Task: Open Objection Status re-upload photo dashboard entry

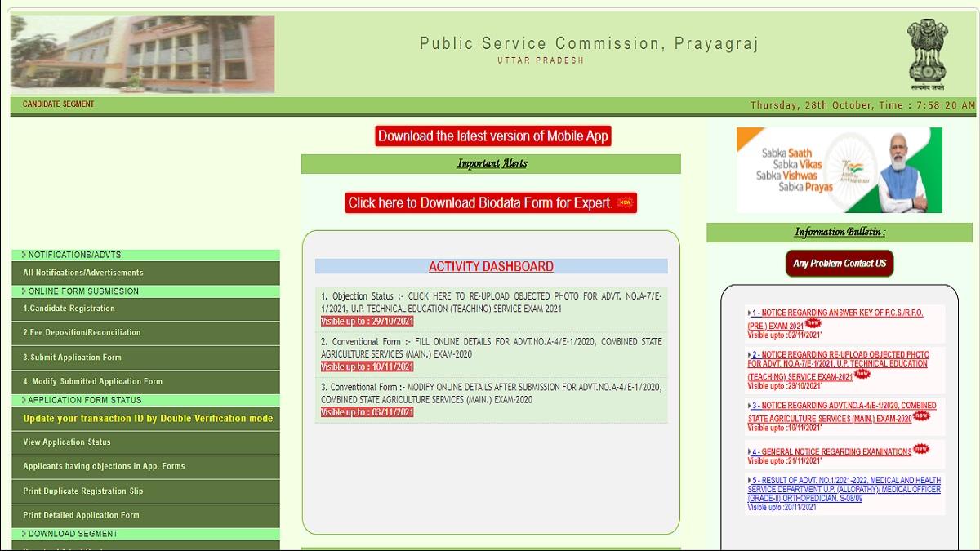Action: [491, 303]
